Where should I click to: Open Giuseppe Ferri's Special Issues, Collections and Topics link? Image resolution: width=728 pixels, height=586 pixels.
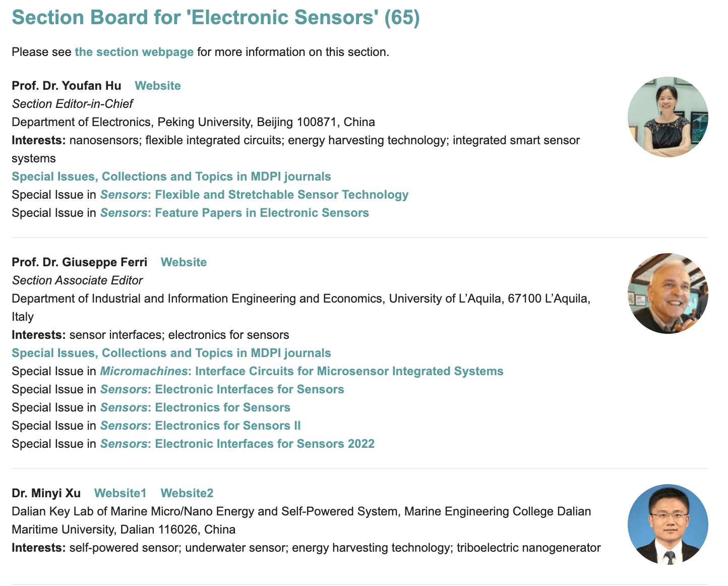tap(171, 353)
